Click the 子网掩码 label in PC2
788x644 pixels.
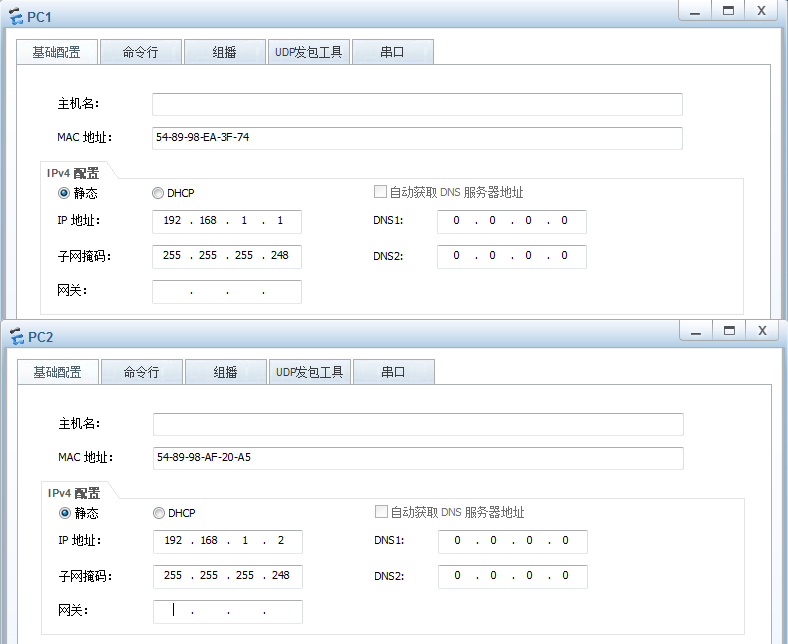click(x=85, y=576)
